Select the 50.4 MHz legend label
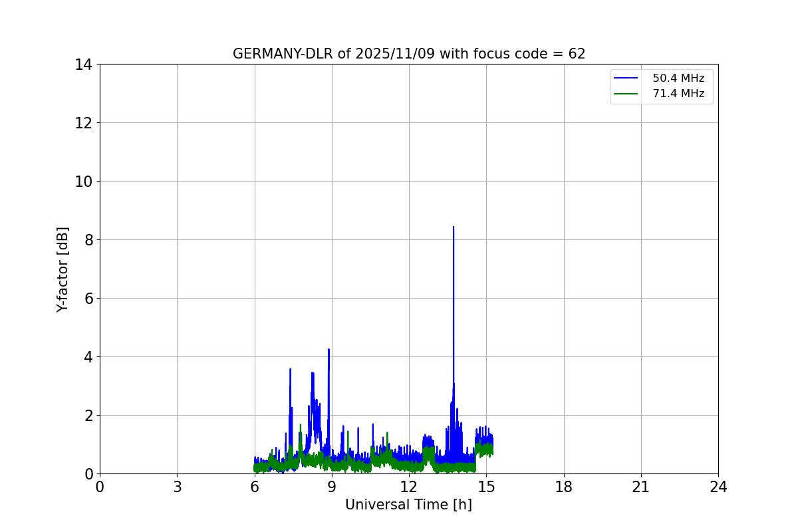The height and width of the screenshot is (532, 798). (678, 78)
